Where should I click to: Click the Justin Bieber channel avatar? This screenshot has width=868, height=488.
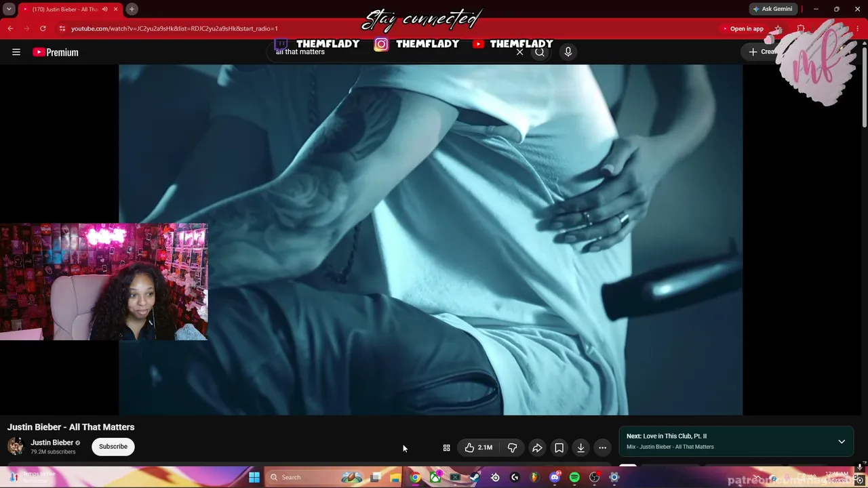[16, 446]
